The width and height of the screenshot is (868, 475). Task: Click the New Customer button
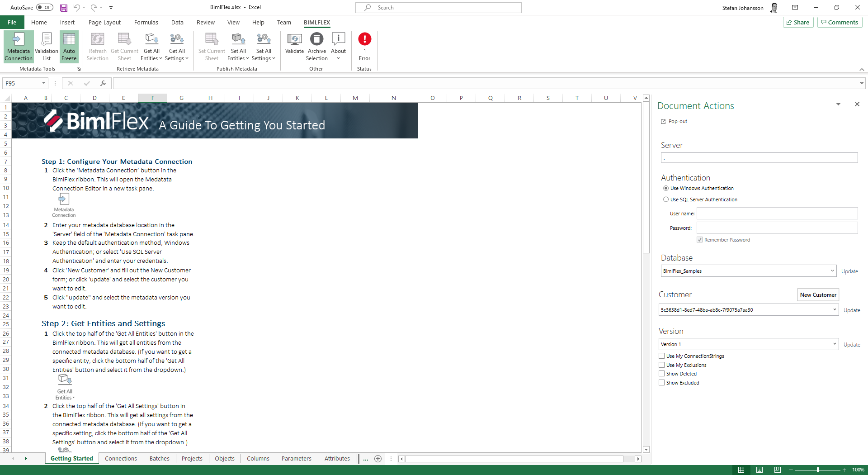[x=818, y=294]
